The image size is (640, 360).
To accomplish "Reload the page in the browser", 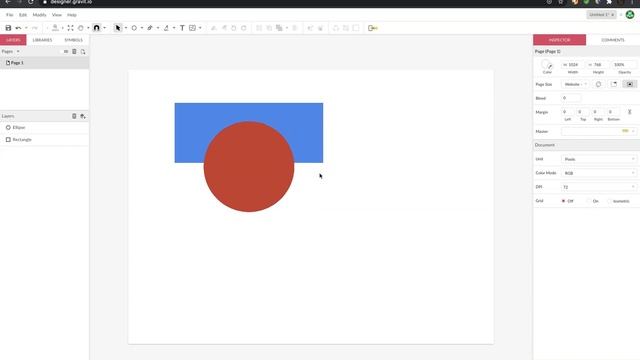I will tap(31, 2).
